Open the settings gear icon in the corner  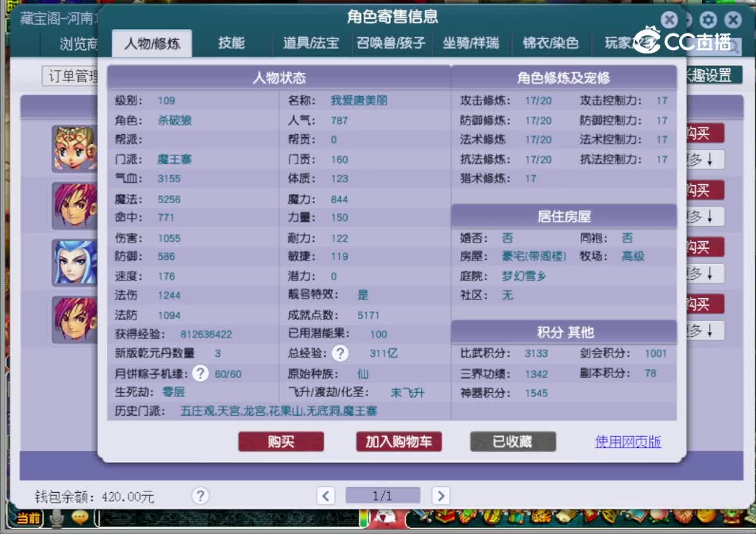point(708,19)
